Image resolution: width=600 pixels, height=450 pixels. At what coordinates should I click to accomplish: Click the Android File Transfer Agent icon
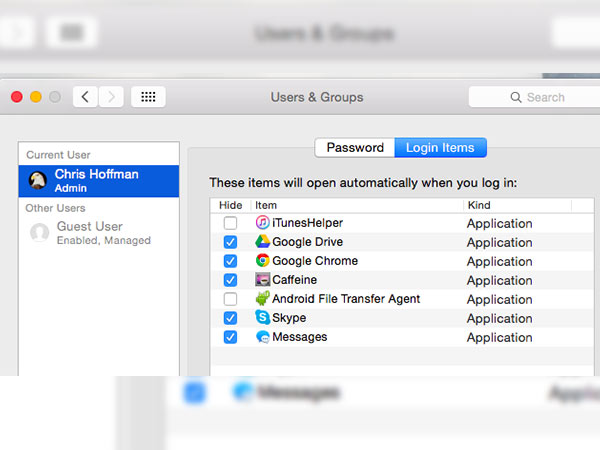(x=262, y=298)
